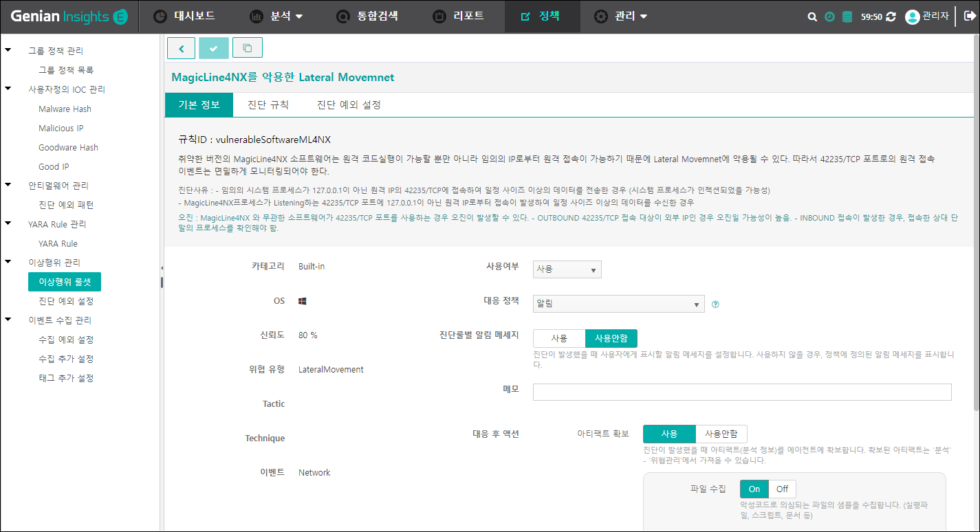Viewport: 980px width, 532px height.
Task: Click the back arrow button
Action: click(x=182, y=48)
